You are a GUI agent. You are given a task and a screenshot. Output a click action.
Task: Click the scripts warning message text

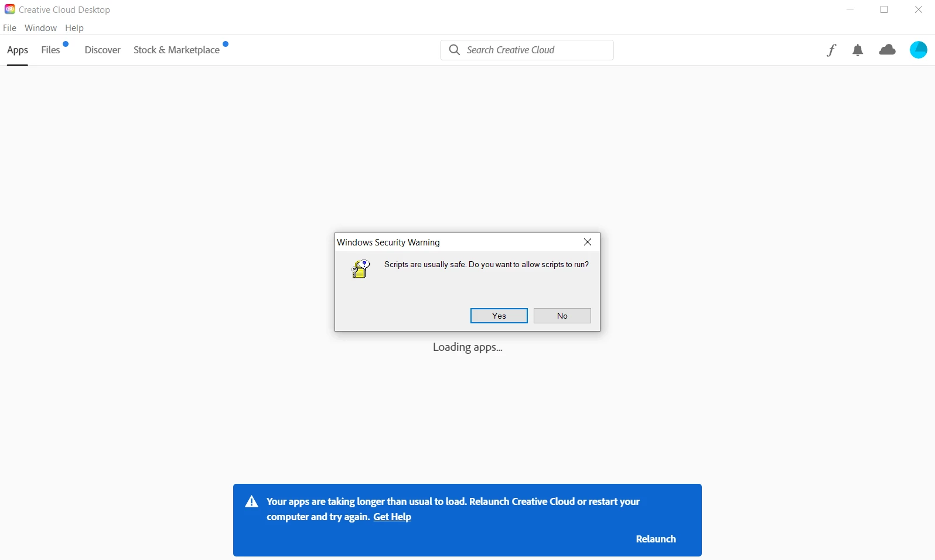click(x=487, y=265)
